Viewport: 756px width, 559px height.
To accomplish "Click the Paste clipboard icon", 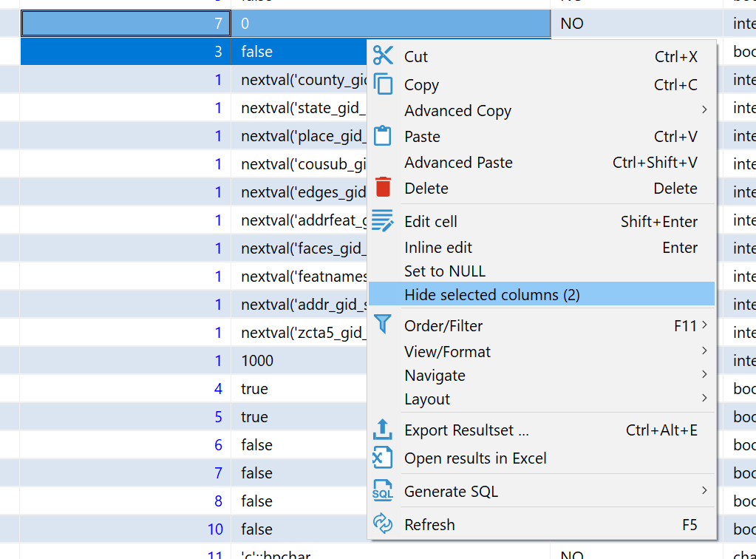I will pos(383,136).
